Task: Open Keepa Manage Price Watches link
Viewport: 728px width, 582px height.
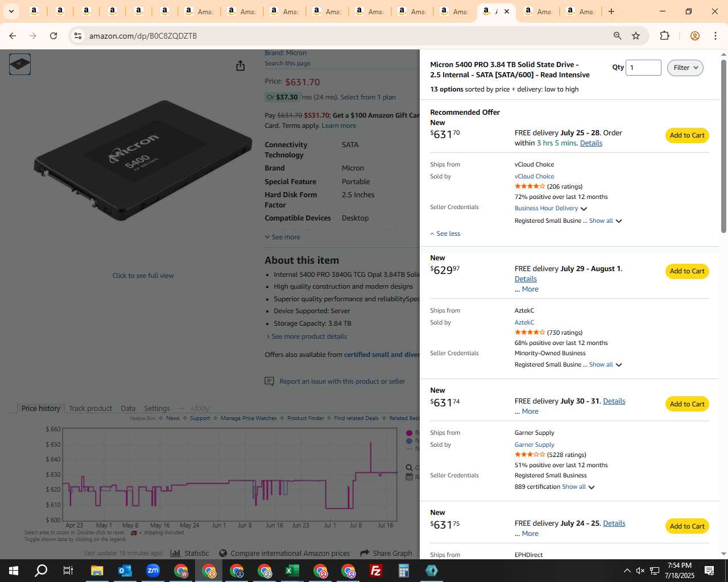Action: 249,418
